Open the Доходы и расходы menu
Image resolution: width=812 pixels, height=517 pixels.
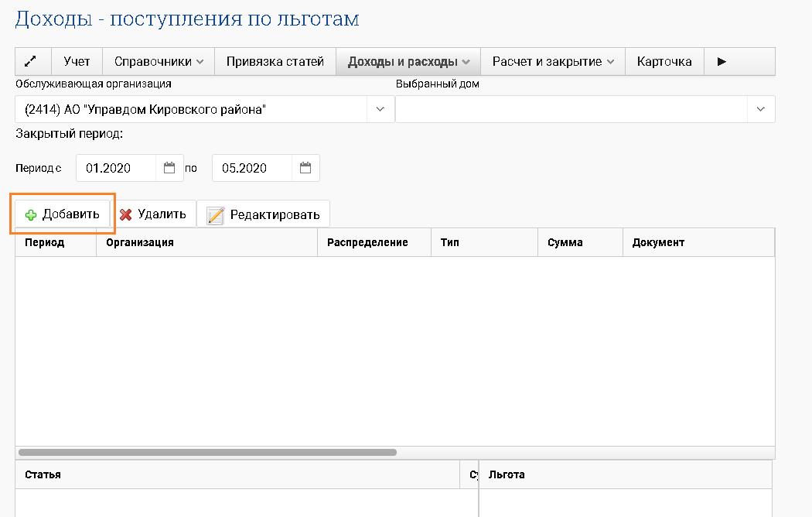click(408, 62)
